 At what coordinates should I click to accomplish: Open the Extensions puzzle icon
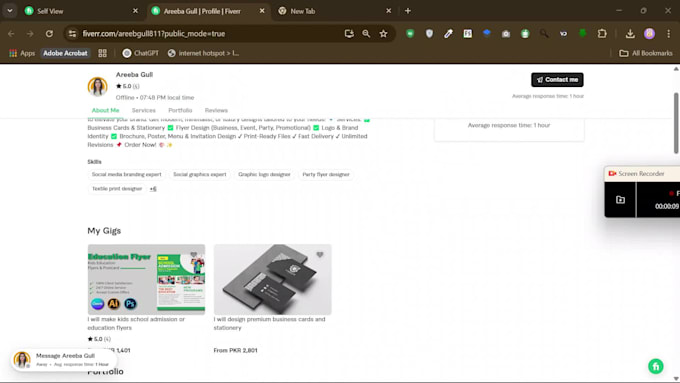point(602,34)
